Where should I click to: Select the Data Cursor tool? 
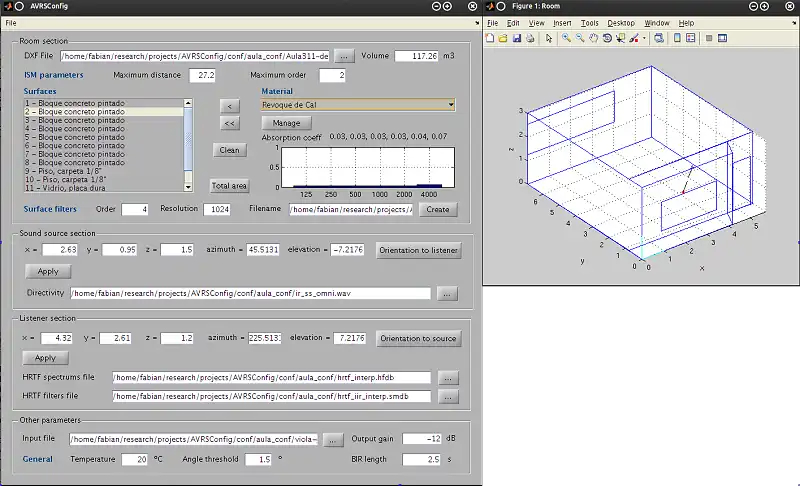point(620,38)
